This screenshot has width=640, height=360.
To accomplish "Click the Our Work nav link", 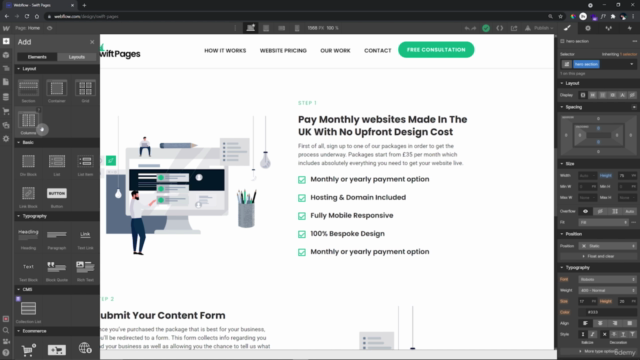I will click(x=335, y=51).
